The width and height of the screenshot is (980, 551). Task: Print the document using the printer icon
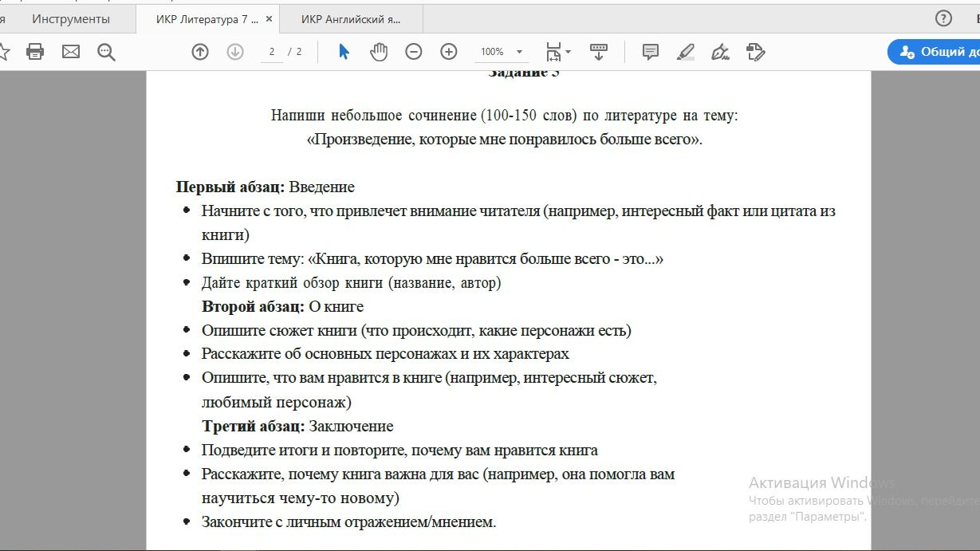35,52
